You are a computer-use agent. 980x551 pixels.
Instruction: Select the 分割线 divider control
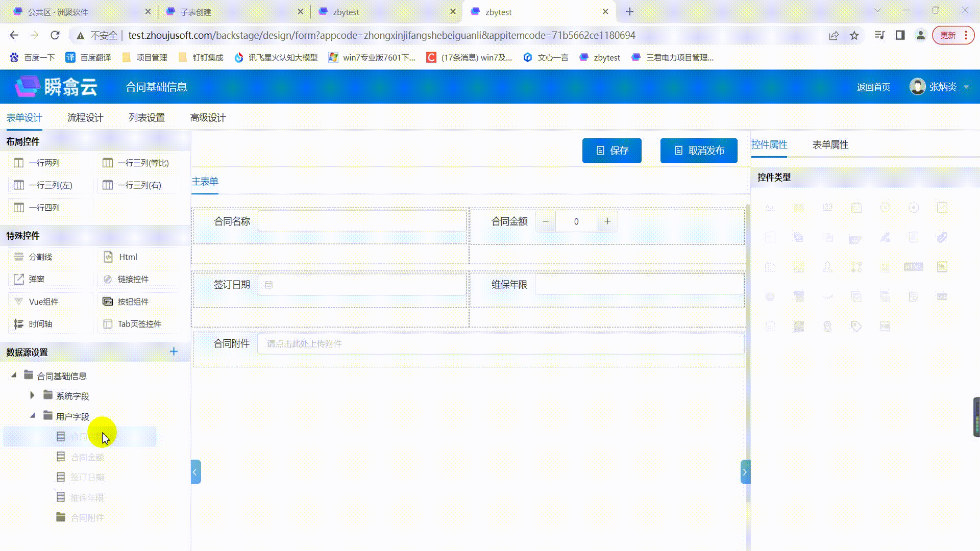(40, 257)
